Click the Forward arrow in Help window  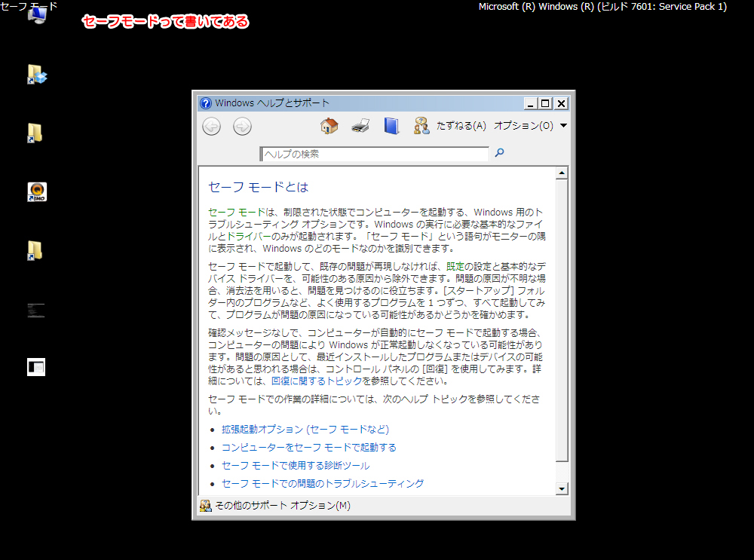(242, 127)
